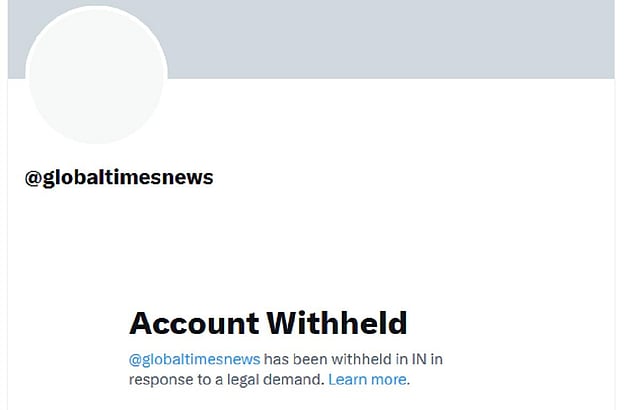640x410 pixels.
Task: Click the word "more" in the blue link
Action: 388,380
